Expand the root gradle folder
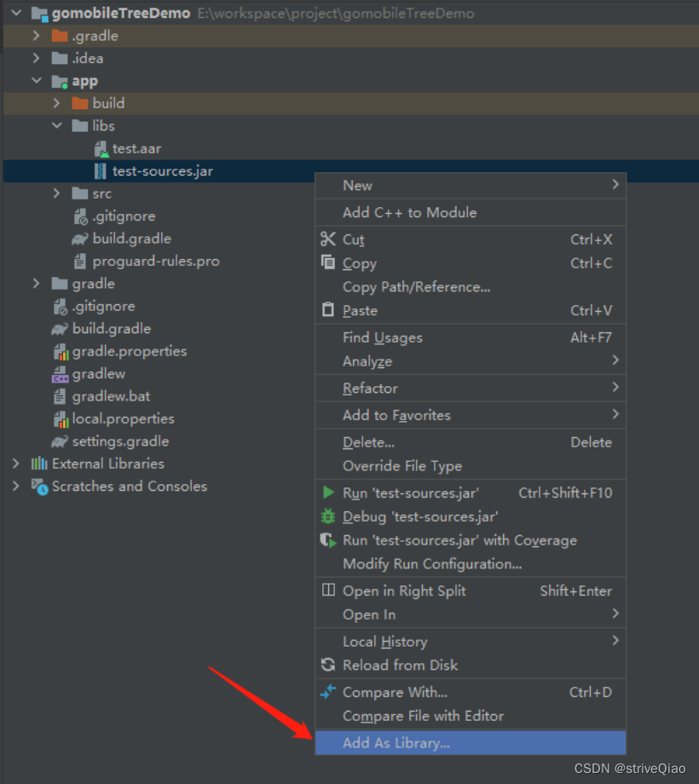The height and width of the screenshot is (784, 699). click(36, 284)
